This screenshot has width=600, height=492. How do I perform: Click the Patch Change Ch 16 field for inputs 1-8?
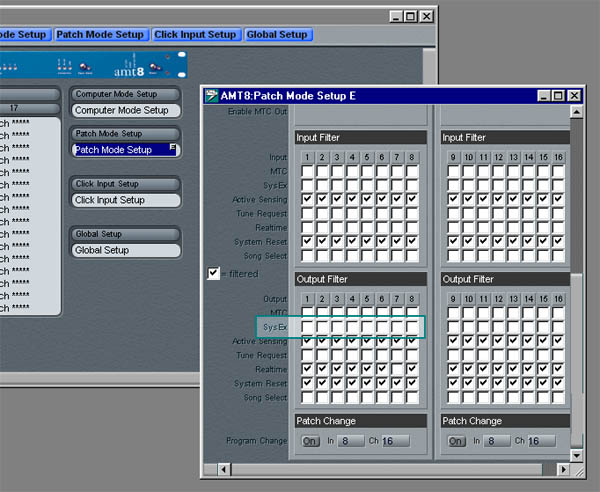coord(395,441)
